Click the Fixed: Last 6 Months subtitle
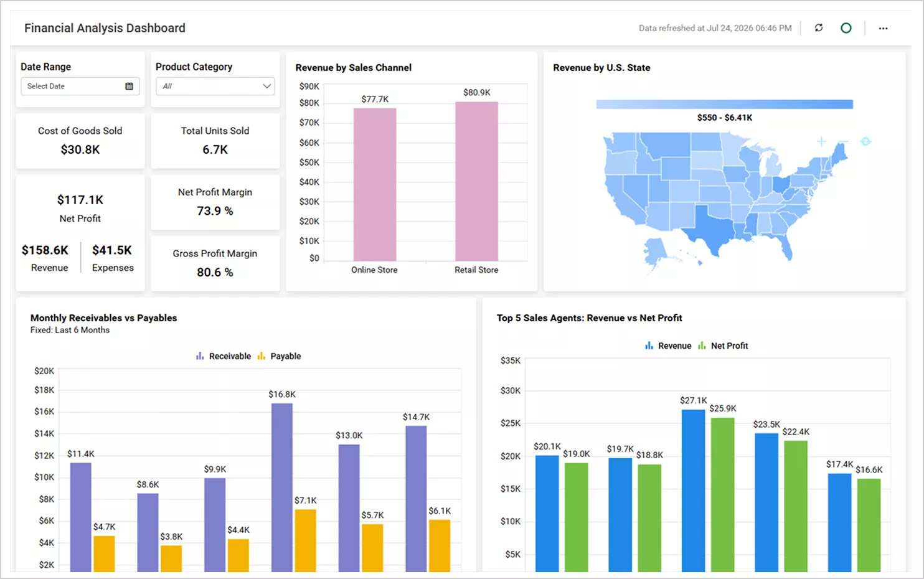Screen dimensions: 924x579 coord(70,330)
